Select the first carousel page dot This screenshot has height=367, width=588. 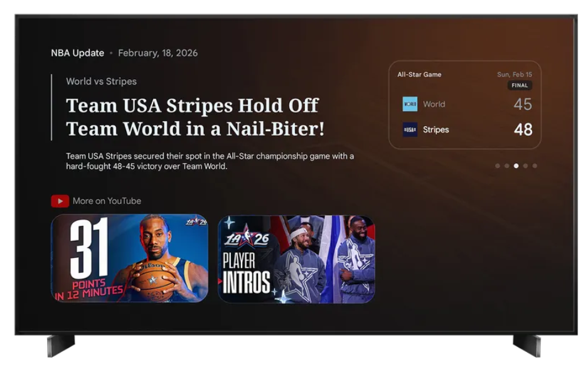pos(498,166)
